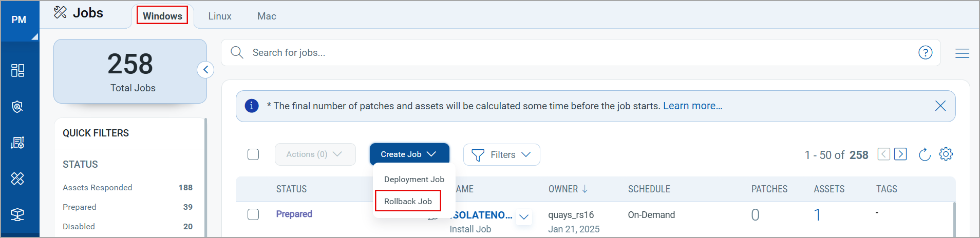This screenshot has width=980, height=238.
Task: Open the assets cube icon in sidebar
Action: (18, 214)
